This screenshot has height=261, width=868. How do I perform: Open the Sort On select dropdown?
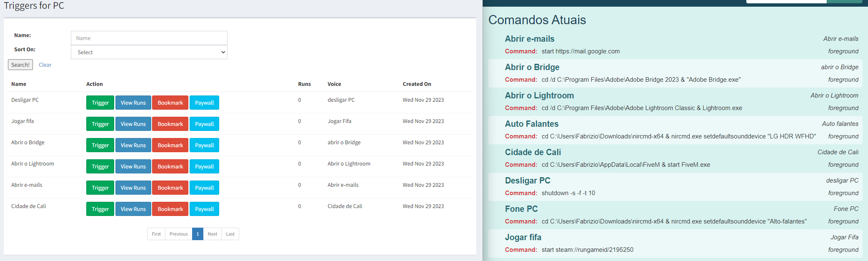coord(149,52)
